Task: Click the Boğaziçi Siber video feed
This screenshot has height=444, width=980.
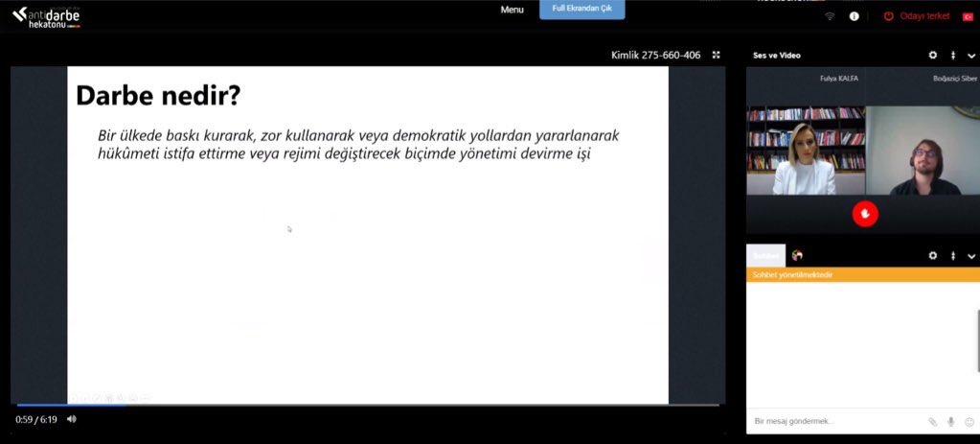Action: pos(923,151)
